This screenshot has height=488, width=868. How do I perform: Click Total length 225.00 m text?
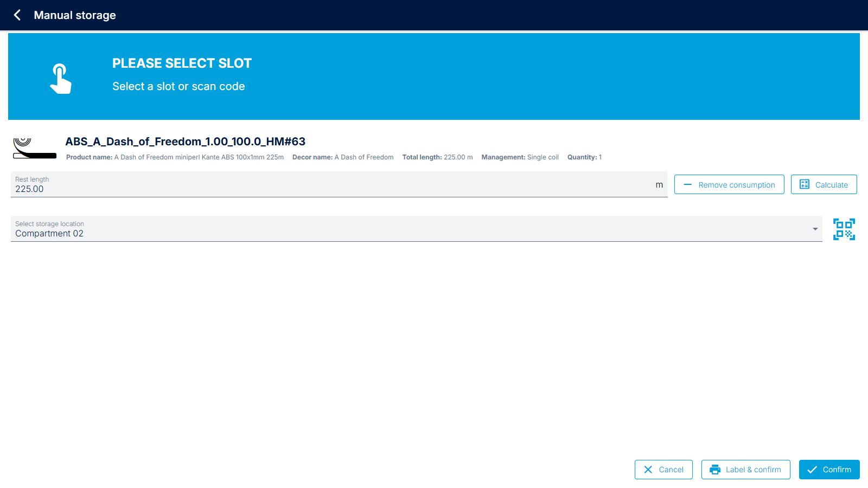point(437,157)
